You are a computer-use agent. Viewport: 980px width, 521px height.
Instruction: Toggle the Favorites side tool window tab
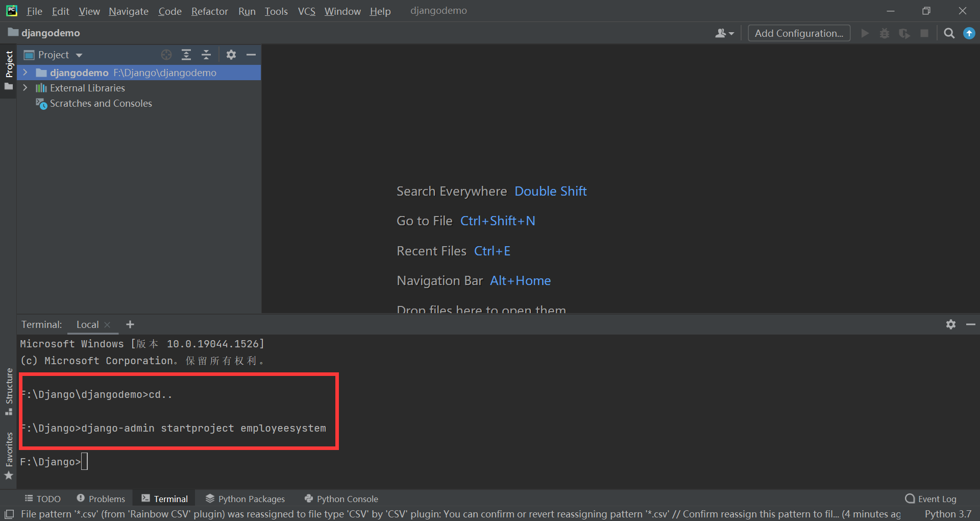coord(9,456)
